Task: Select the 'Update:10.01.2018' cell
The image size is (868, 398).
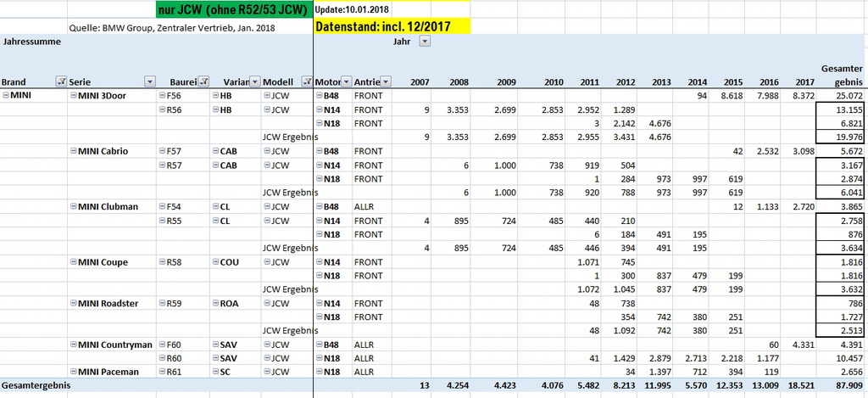Action: click(x=353, y=9)
